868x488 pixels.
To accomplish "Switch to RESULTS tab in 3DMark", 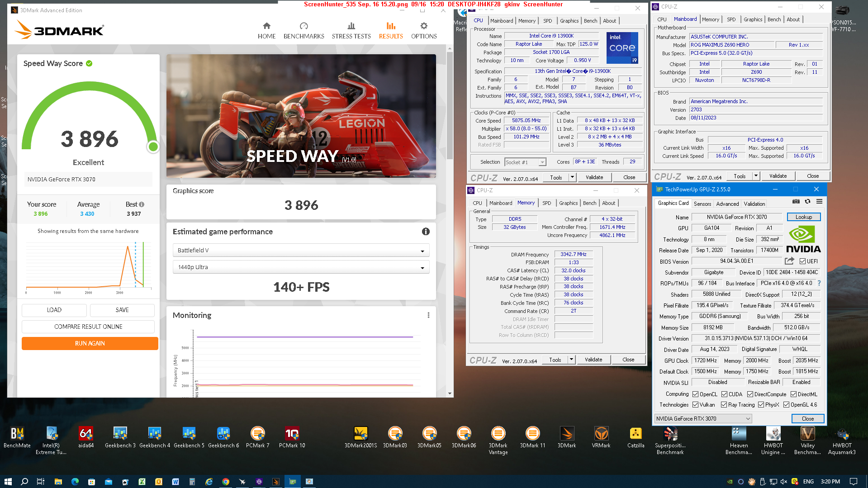I will 391,31.
